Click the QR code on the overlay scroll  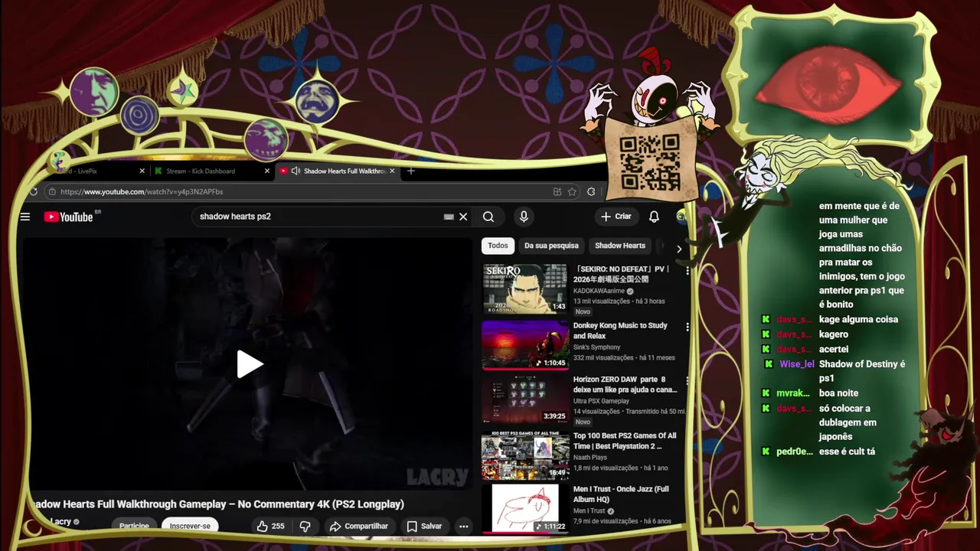tap(649, 162)
